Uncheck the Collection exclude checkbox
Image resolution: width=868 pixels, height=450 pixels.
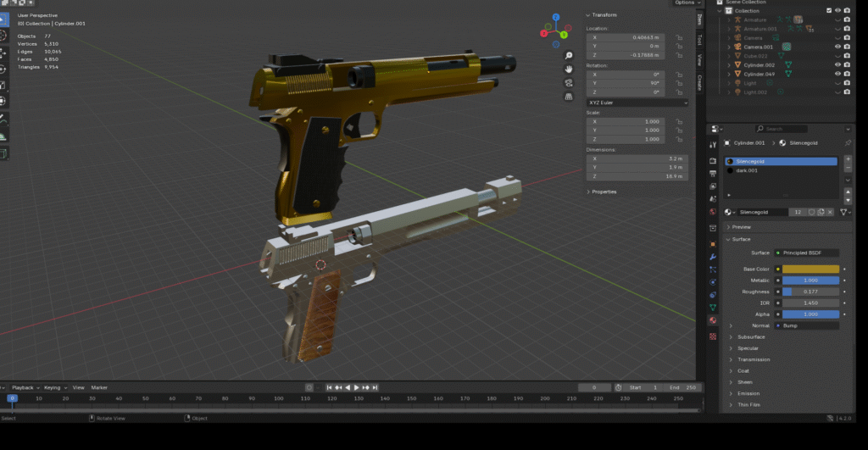828,10
